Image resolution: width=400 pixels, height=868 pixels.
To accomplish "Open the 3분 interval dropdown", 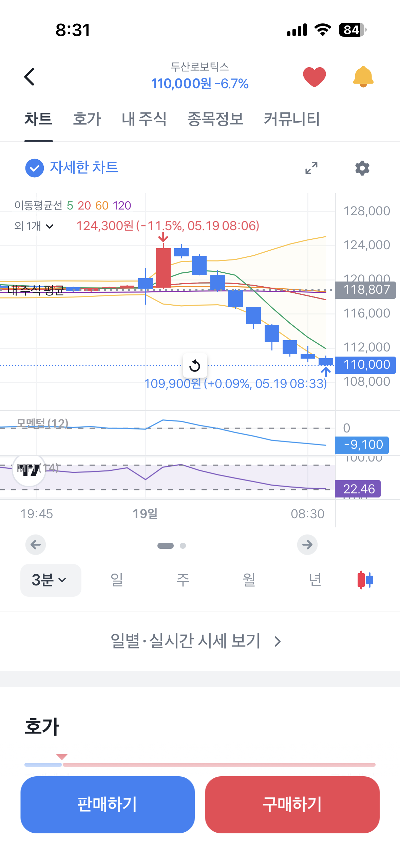I will pos(51,580).
